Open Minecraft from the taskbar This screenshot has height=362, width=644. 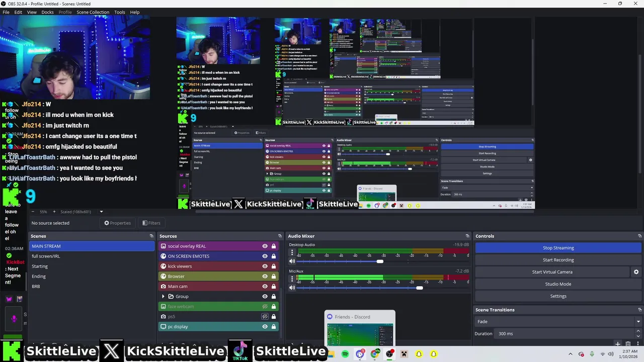[404, 354]
